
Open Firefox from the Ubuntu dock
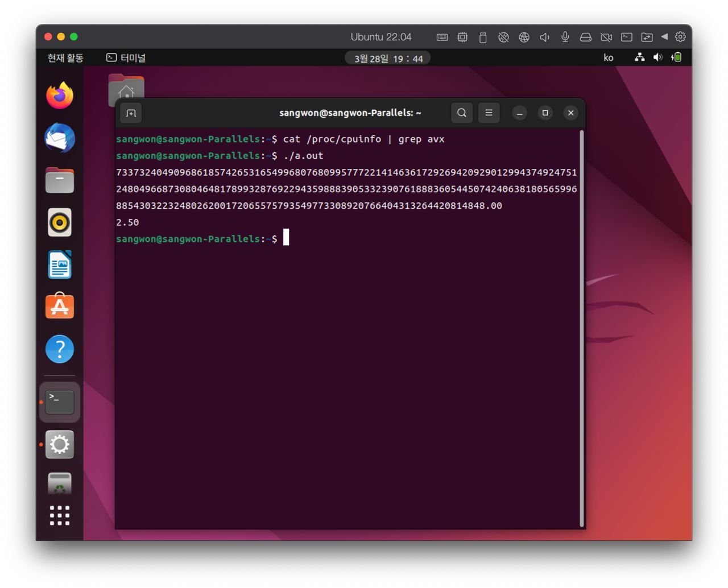[x=60, y=96]
